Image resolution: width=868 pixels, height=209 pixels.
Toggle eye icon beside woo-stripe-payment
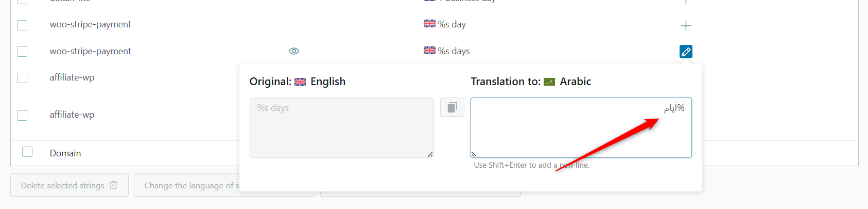(x=294, y=51)
